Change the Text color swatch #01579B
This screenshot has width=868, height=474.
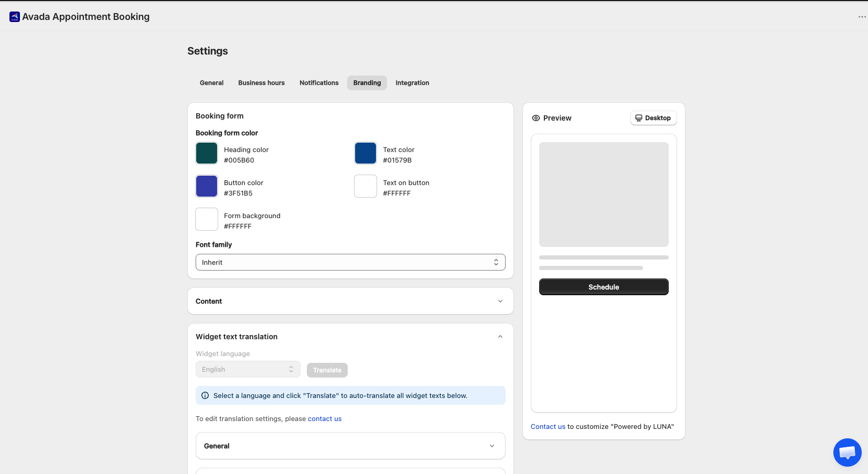pos(366,153)
